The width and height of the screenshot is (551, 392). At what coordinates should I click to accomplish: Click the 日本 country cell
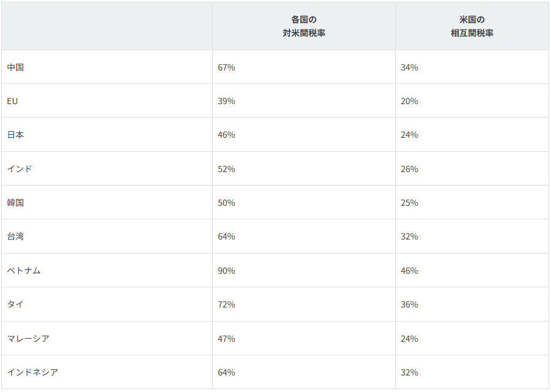[15, 135]
